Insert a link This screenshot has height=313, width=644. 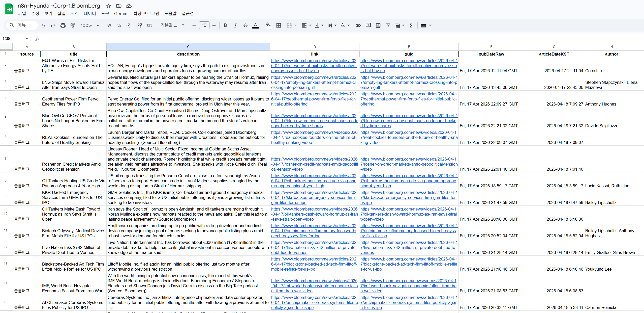[x=358, y=25]
